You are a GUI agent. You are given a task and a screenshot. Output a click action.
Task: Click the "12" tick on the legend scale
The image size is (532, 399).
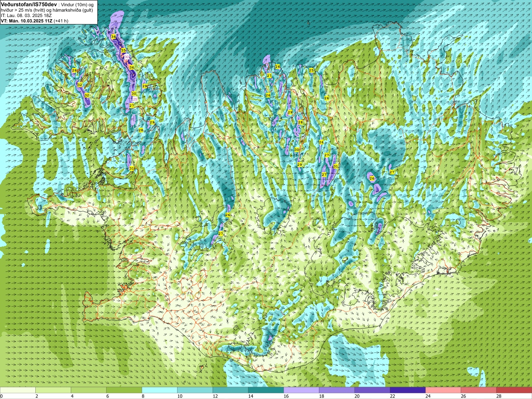click(x=215, y=396)
